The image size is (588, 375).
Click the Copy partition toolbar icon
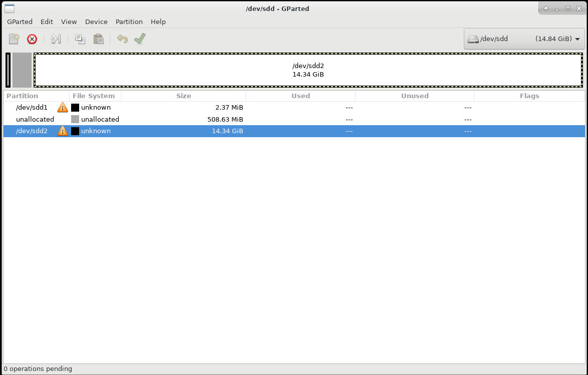click(x=80, y=39)
